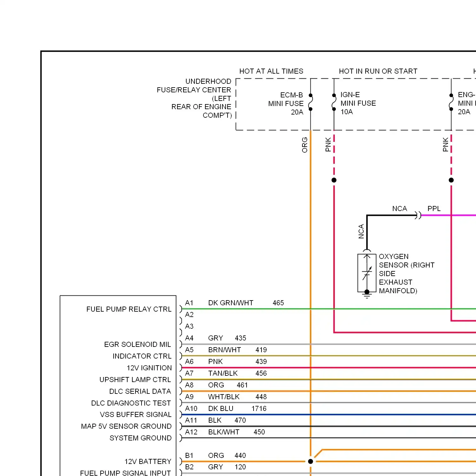
Task: Click the magenta PPL wire line
Action: pyautogui.click(x=448, y=215)
